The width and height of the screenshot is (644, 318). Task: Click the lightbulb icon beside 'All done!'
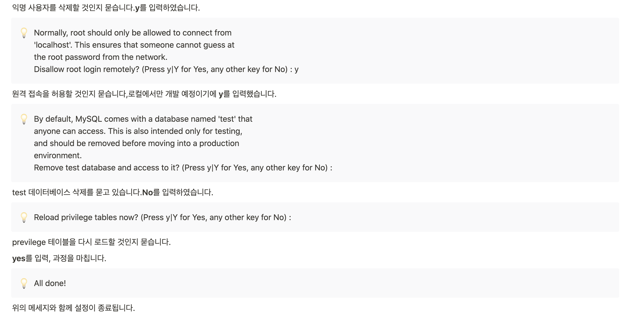pos(24,284)
